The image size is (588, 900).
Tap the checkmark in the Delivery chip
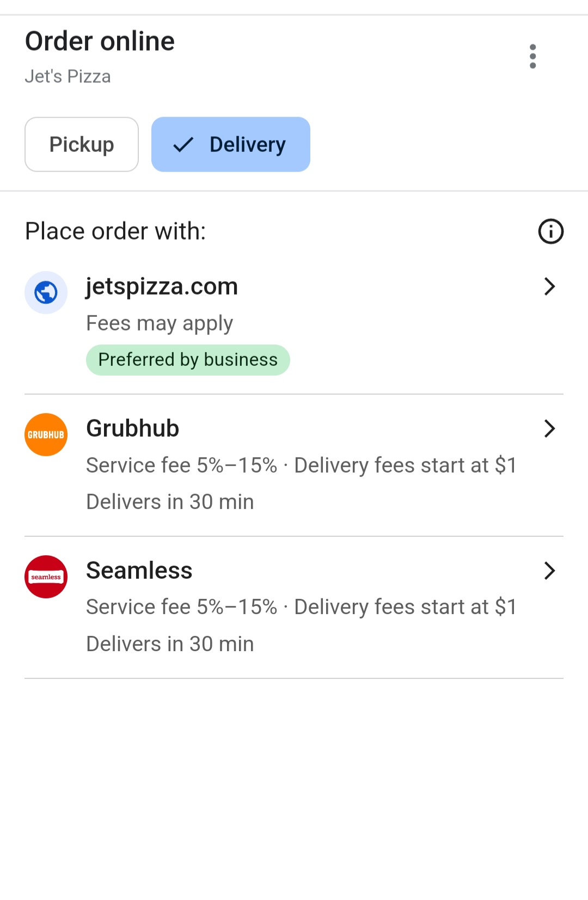pos(183,145)
